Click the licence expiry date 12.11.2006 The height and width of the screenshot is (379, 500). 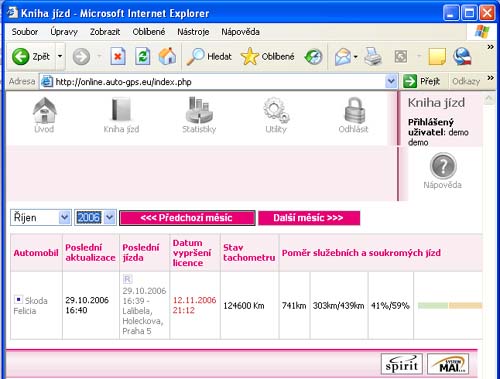(x=194, y=305)
